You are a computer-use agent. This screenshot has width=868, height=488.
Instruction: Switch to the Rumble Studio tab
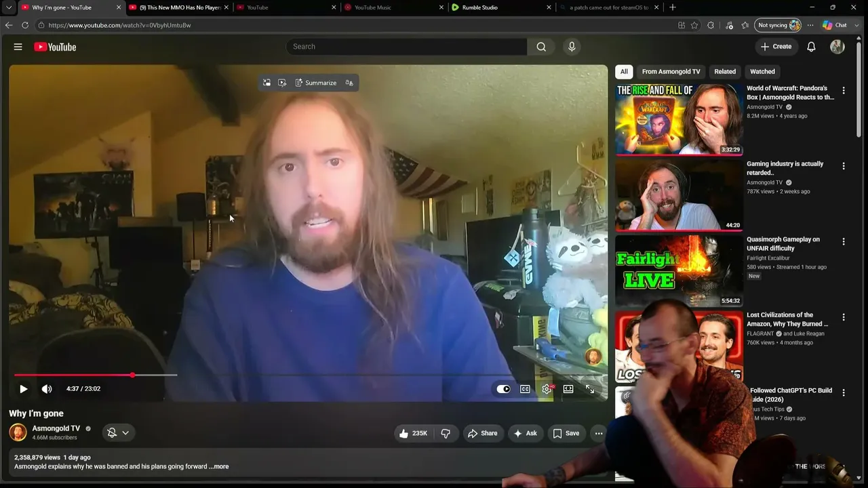(x=500, y=7)
